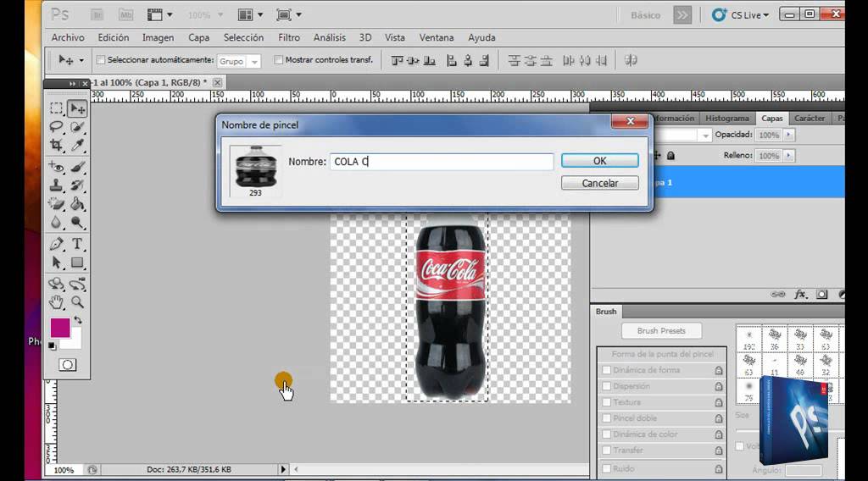Select the Dodge tool
868x481 pixels.
[77, 222]
